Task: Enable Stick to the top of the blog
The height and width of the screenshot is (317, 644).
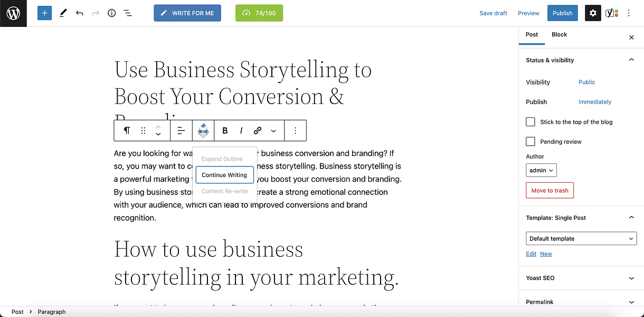Action: pyautogui.click(x=531, y=122)
